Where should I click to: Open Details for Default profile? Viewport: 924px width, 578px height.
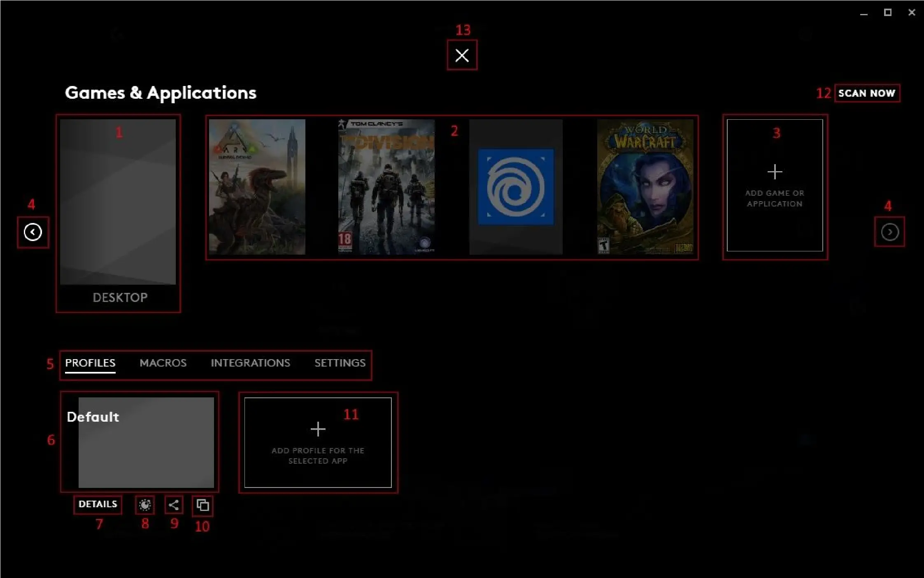pos(98,504)
